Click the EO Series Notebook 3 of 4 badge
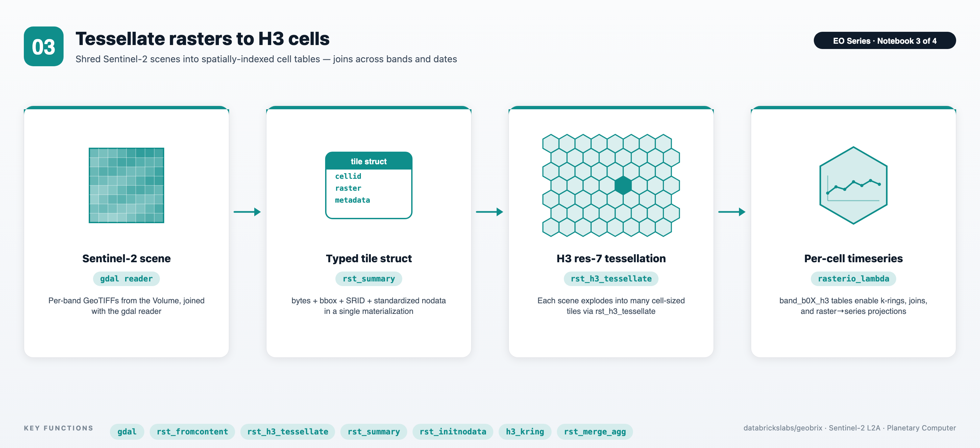 [x=885, y=41]
